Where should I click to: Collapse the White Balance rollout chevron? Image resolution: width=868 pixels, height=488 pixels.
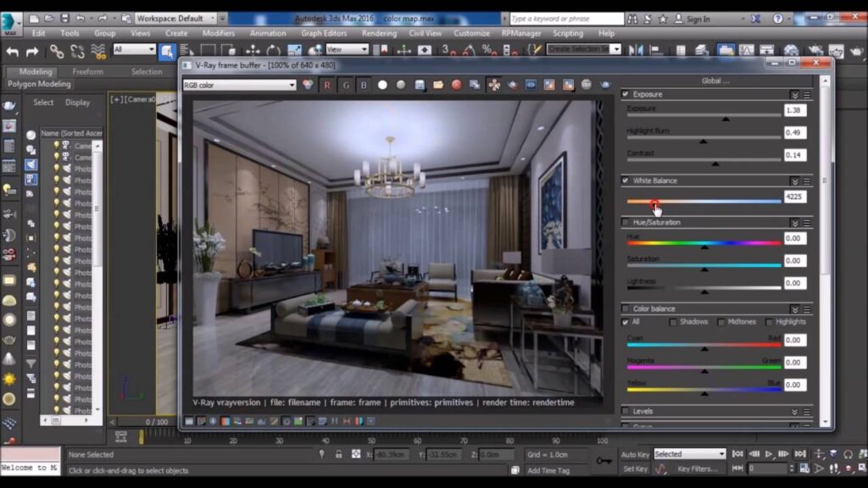794,180
